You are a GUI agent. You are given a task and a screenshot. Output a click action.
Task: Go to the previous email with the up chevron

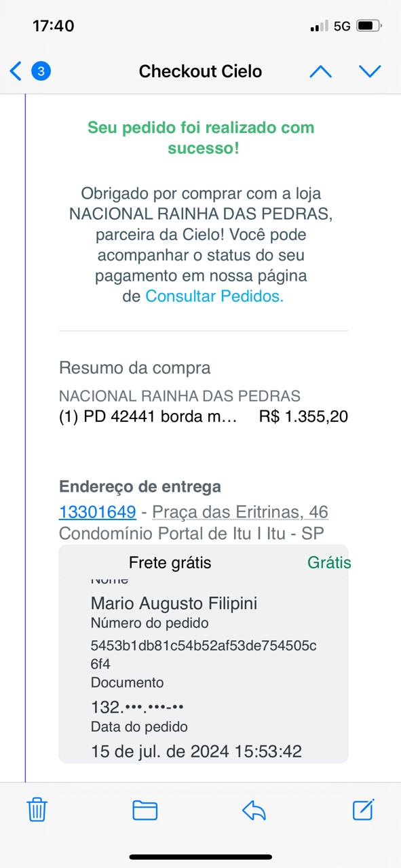(x=321, y=71)
